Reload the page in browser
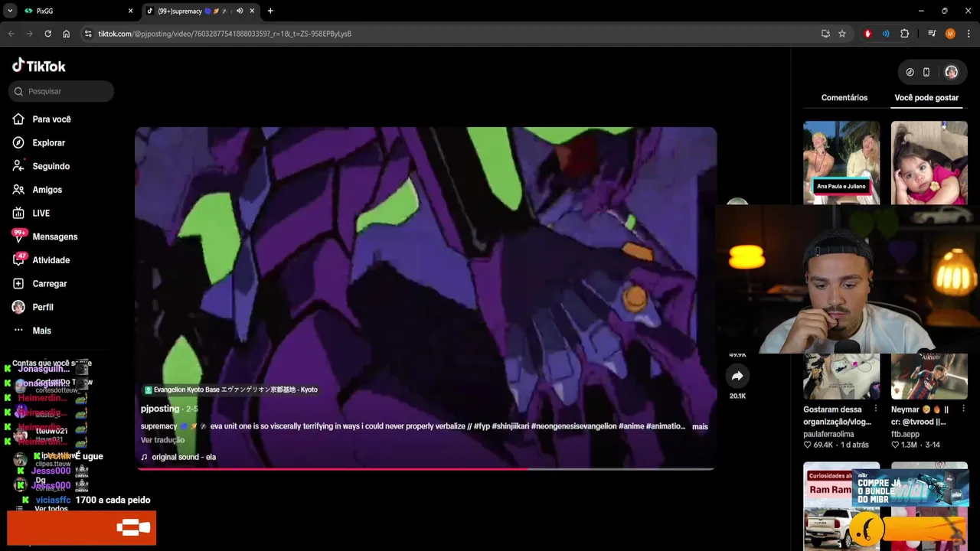 click(x=47, y=34)
